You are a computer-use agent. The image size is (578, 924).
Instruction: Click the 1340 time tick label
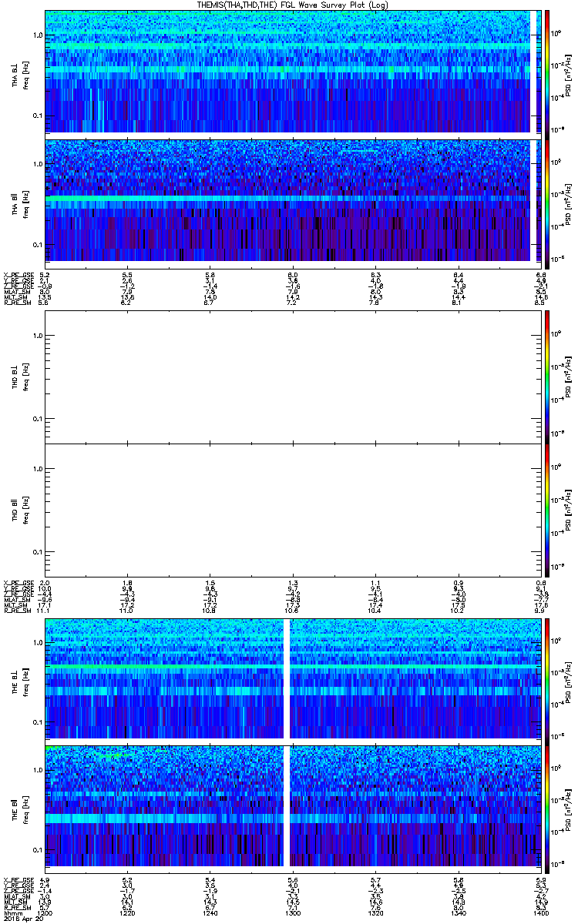point(459,912)
